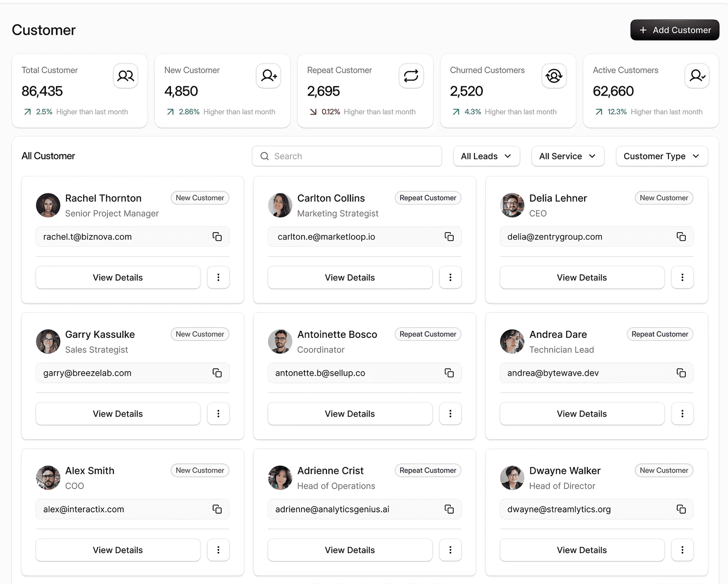View details for Carlton Collins
This screenshot has width=728, height=584.
[350, 277]
